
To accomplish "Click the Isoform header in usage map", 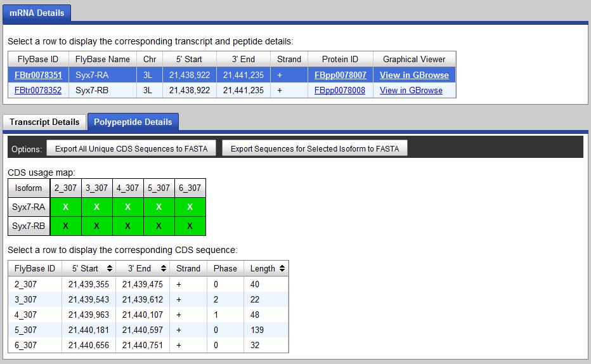I will tap(29, 188).
